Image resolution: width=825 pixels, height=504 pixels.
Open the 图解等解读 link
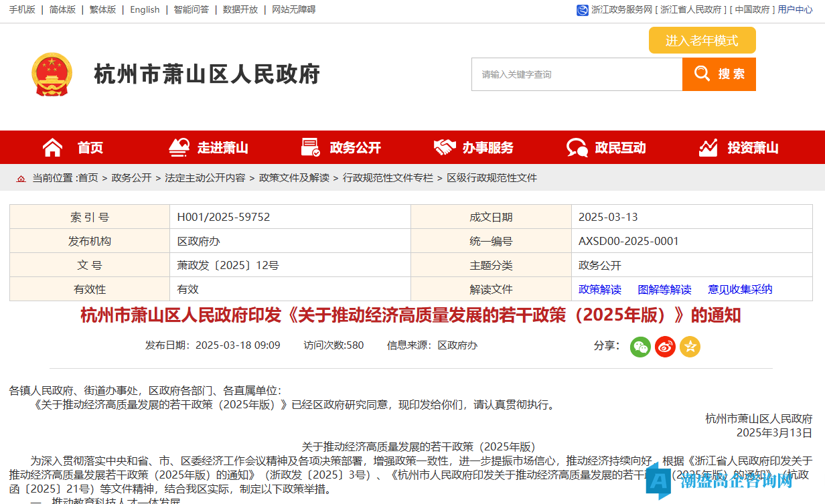point(664,289)
